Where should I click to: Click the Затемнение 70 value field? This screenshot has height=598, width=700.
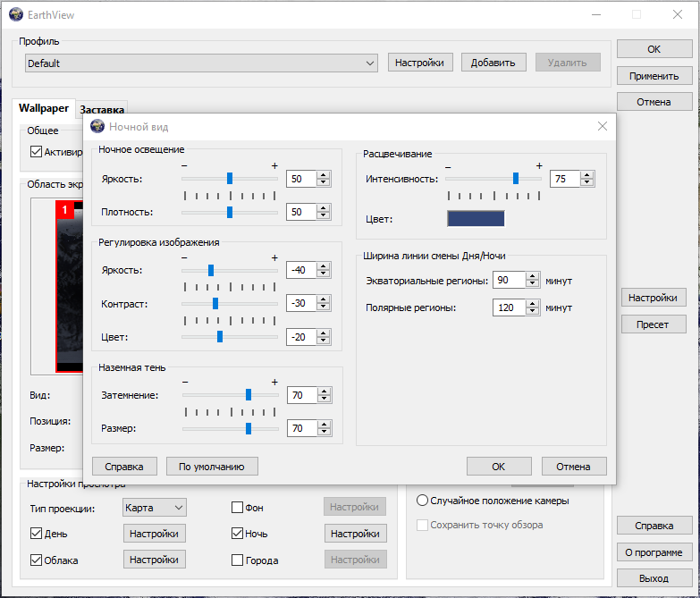[302, 395]
